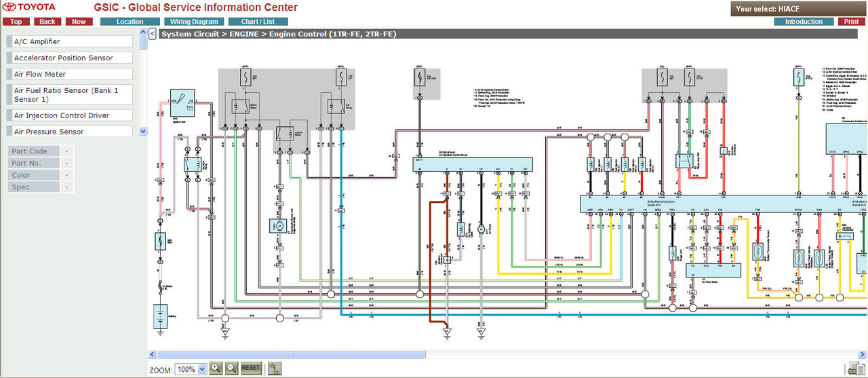
Task: Open the Wiring Diagram tab
Action: coord(194,22)
